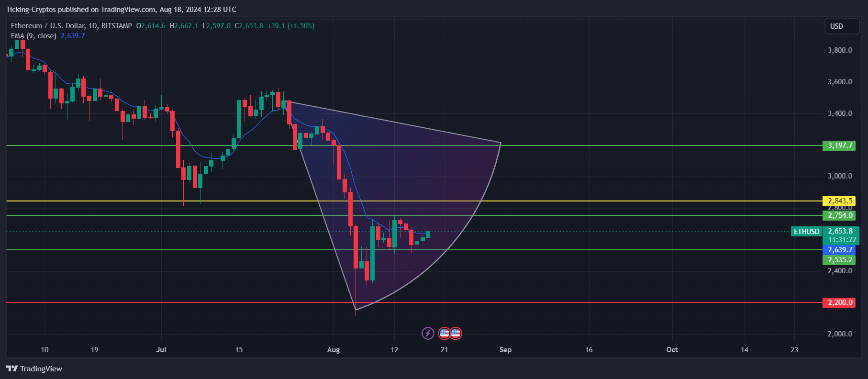Click the 2,000.0 price axis tick

pos(840,334)
